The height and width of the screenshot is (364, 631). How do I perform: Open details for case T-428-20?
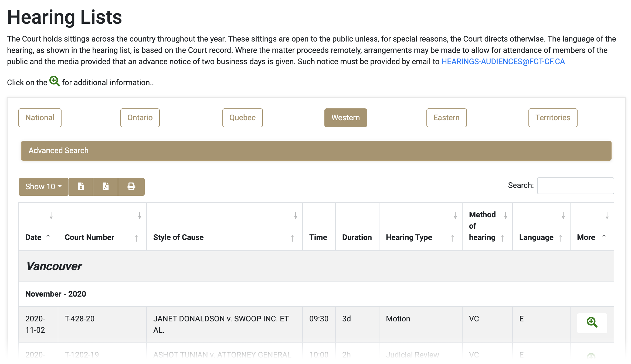[592, 322]
